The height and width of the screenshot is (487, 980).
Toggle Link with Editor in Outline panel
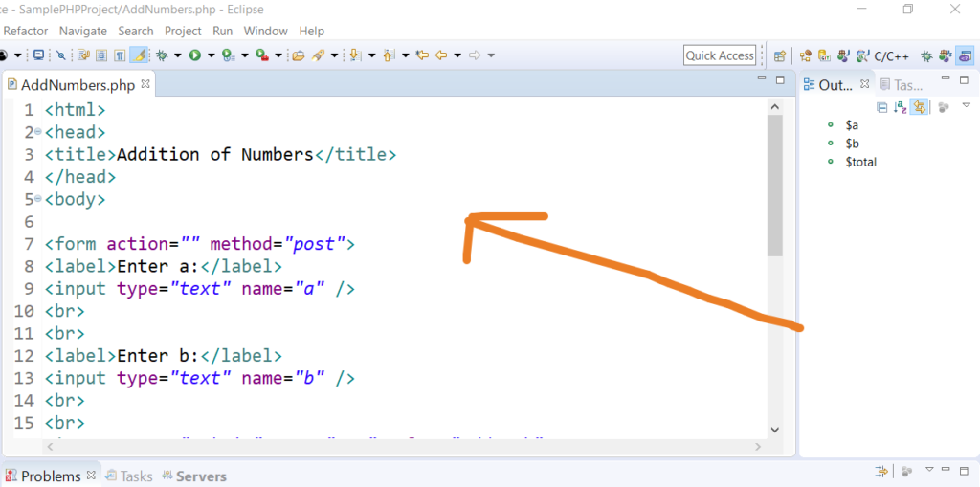tap(919, 107)
